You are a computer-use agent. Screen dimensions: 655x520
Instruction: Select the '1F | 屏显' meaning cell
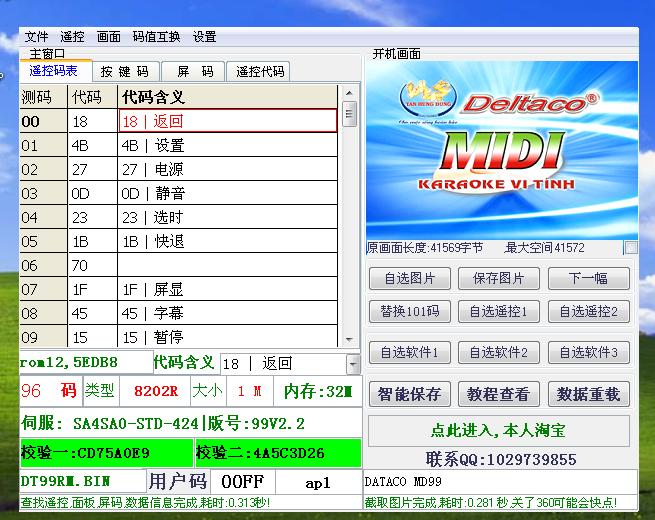point(228,289)
